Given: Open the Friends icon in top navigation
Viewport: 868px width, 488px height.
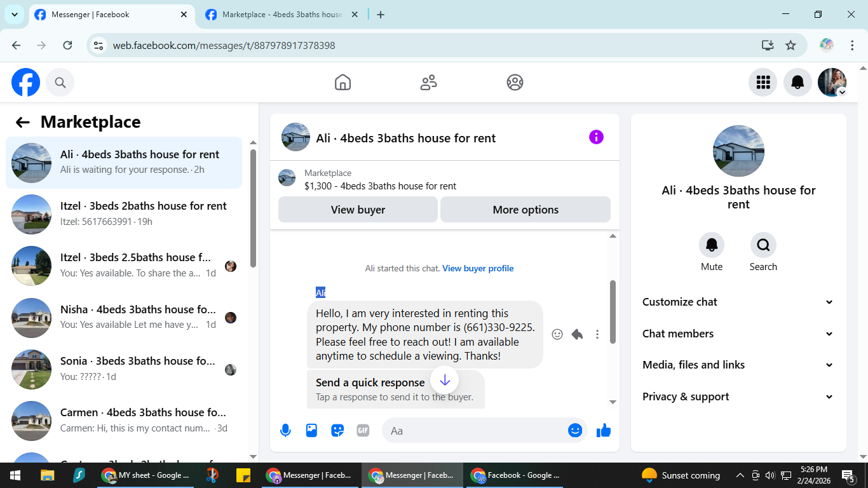Looking at the screenshot, I should [429, 83].
